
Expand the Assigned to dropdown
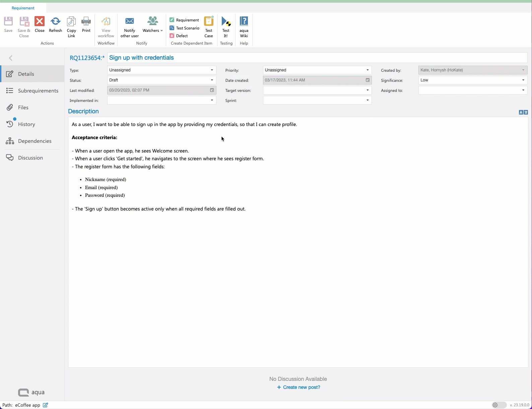click(x=523, y=90)
